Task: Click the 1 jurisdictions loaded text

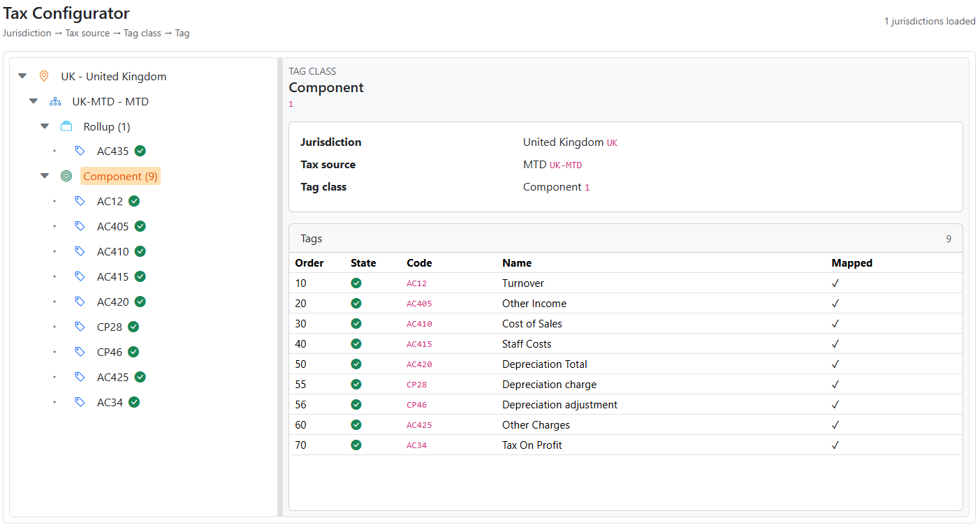Action: 930,21
